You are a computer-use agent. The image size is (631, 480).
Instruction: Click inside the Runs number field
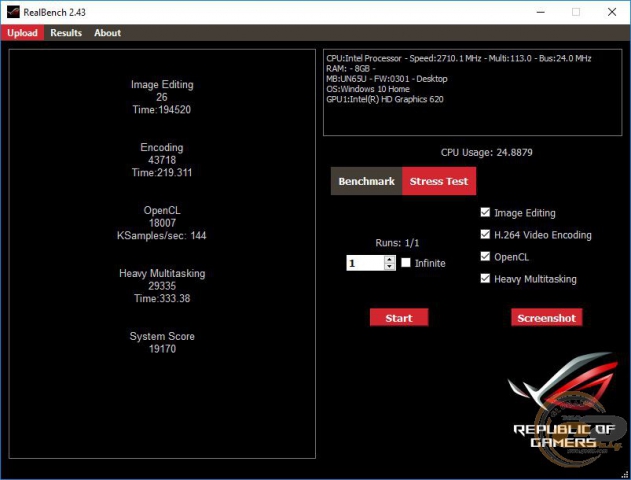[364, 263]
